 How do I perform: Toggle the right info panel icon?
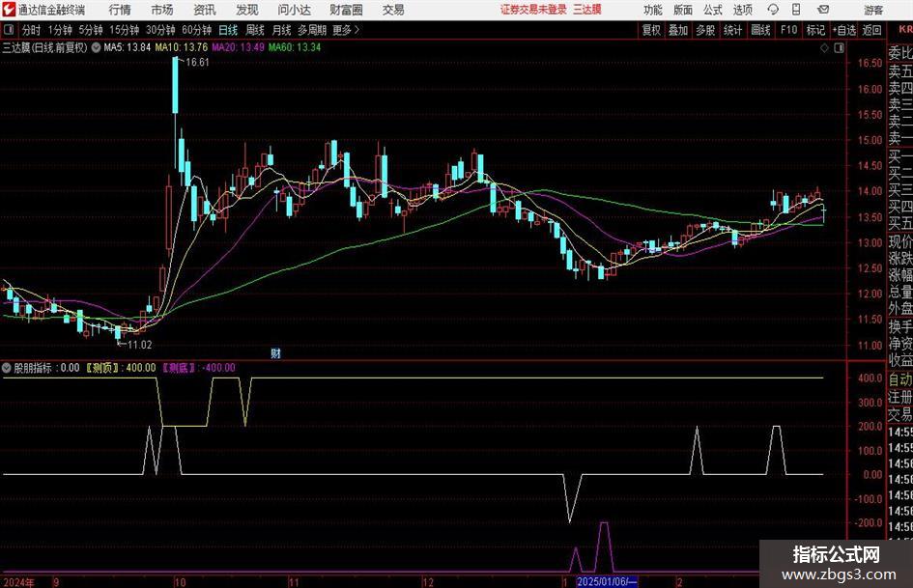(839, 47)
